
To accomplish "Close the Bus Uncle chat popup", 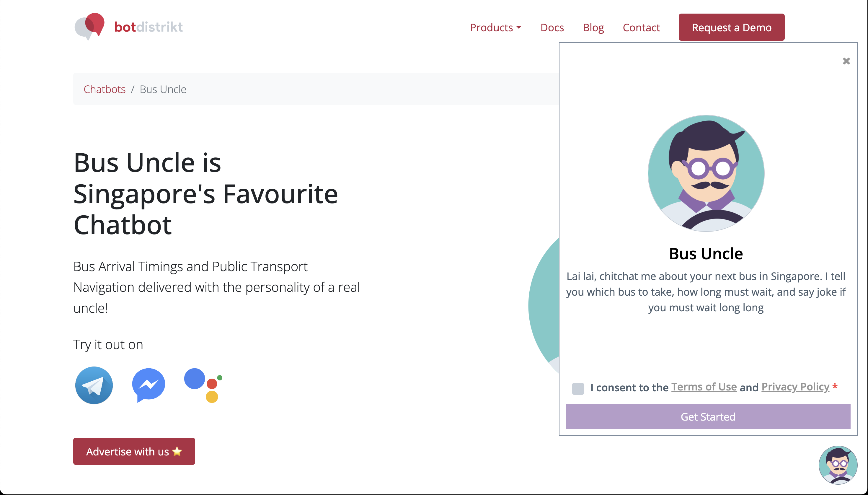I will pyautogui.click(x=846, y=61).
